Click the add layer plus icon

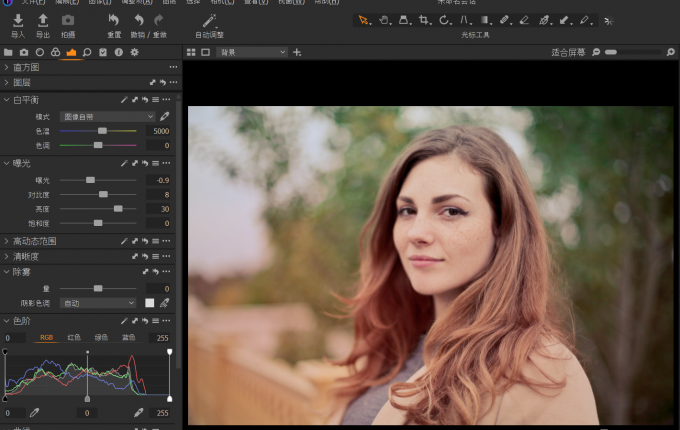[297, 52]
